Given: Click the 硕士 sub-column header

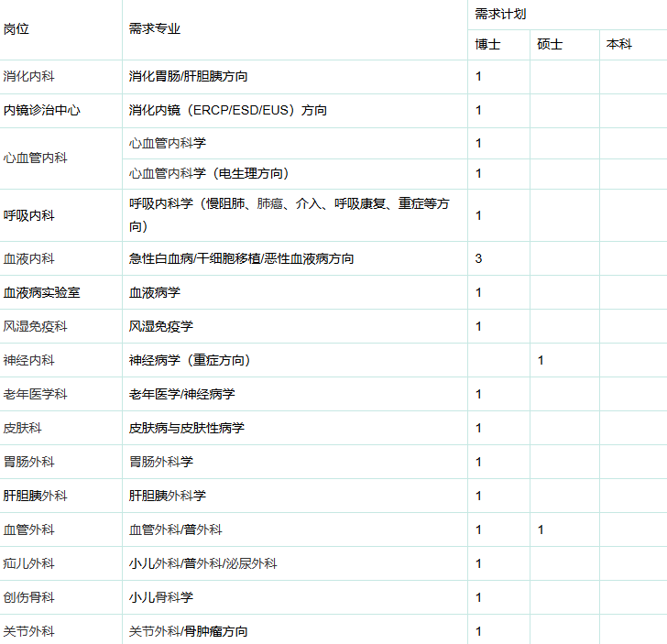Looking at the screenshot, I should [550, 44].
